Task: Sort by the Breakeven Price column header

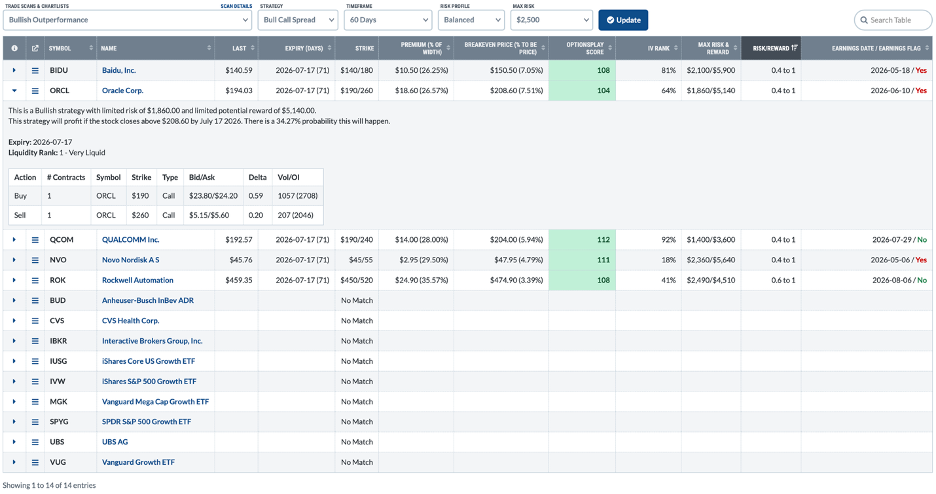Action: [501, 48]
